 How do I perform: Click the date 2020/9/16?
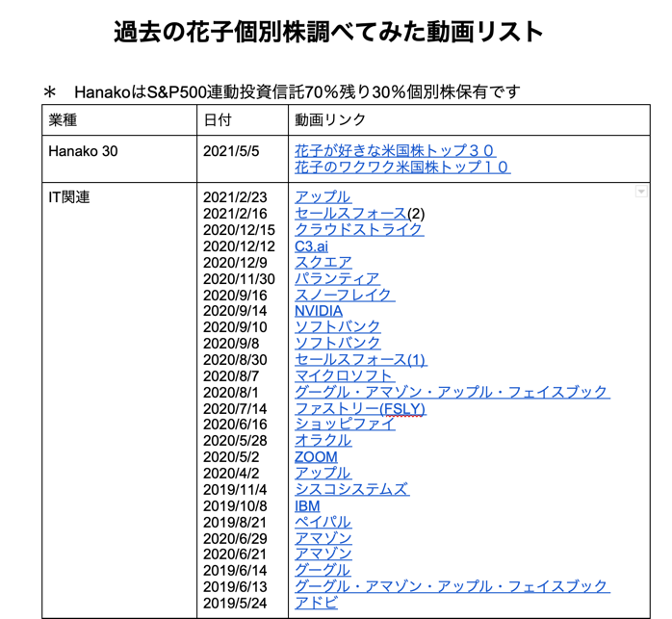(235, 296)
